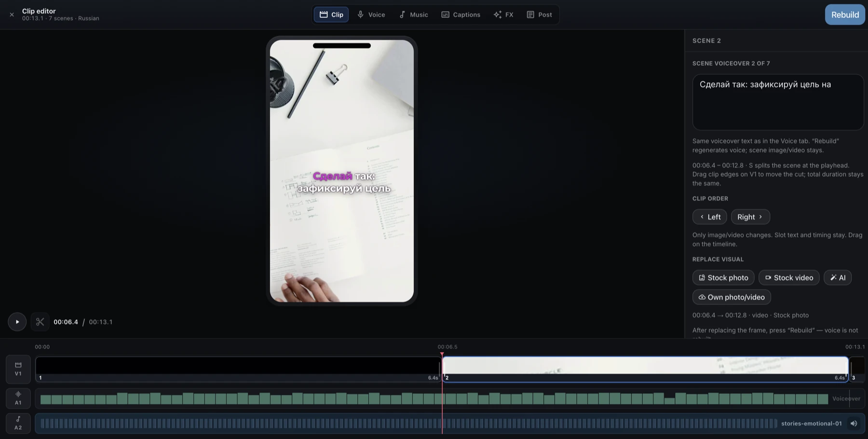The image size is (868, 439).
Task: Go to the Post tab
Action: click(x=539, y=14)
